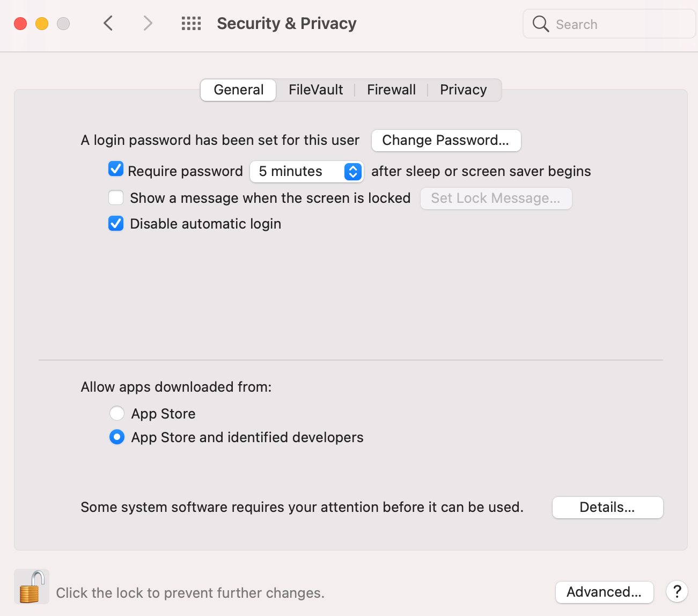
Task: Open the Firewall tab
Action: (391, 90)
